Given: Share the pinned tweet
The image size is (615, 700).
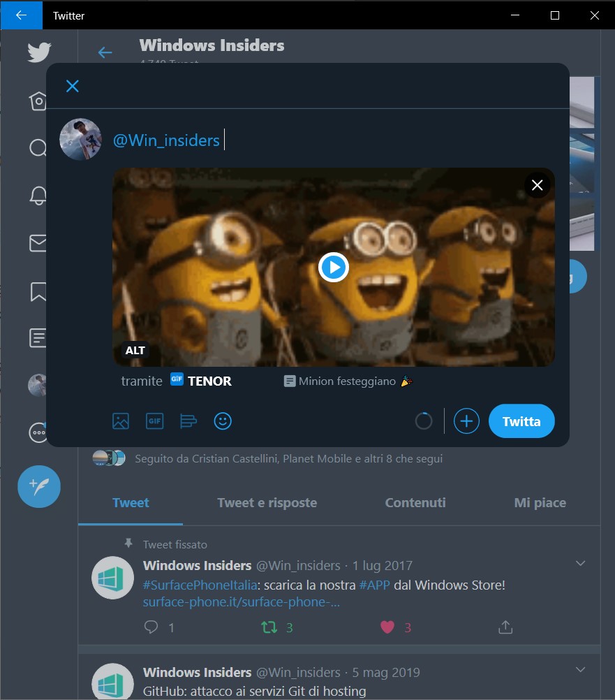Looking at the screenshot, I should click(x=505, y=627).
